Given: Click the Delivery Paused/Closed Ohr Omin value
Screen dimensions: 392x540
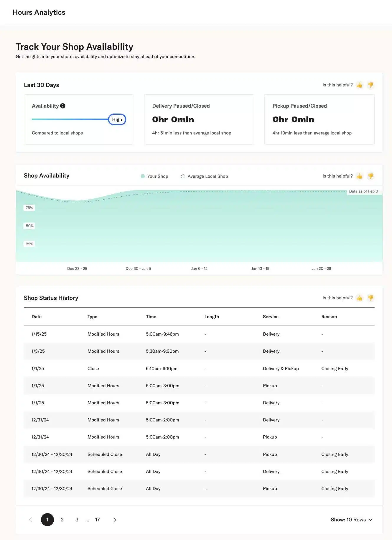Looking at the screenshot, I should click(173, 119).
